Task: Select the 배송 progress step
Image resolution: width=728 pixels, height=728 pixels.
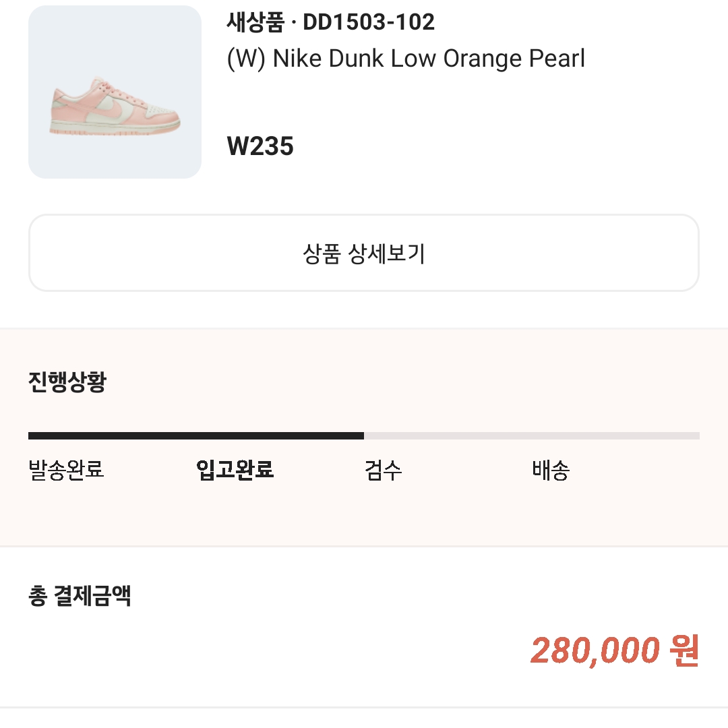Action: 551,470
